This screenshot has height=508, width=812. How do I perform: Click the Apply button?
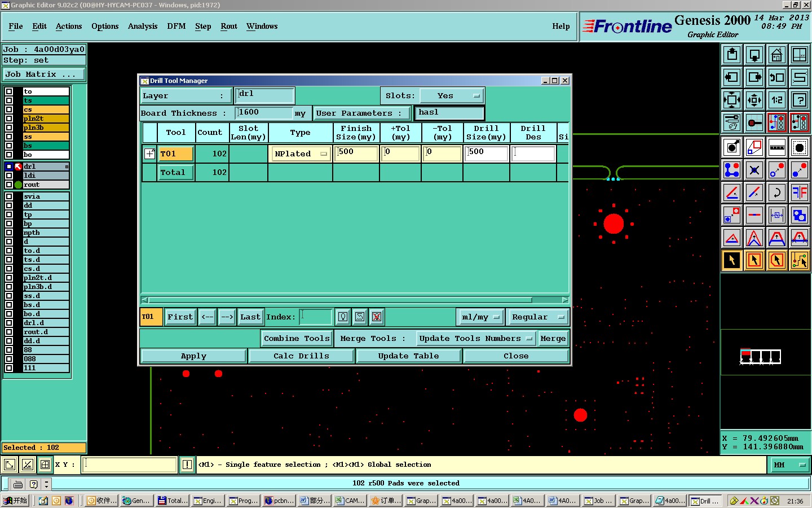coord(193,356)
